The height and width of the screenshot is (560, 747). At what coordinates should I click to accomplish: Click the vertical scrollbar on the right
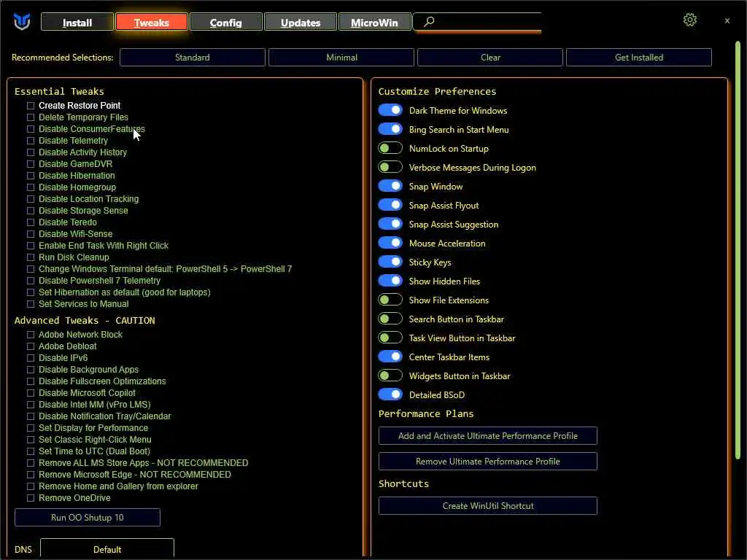pyautogui.click(x=738, y=250)
